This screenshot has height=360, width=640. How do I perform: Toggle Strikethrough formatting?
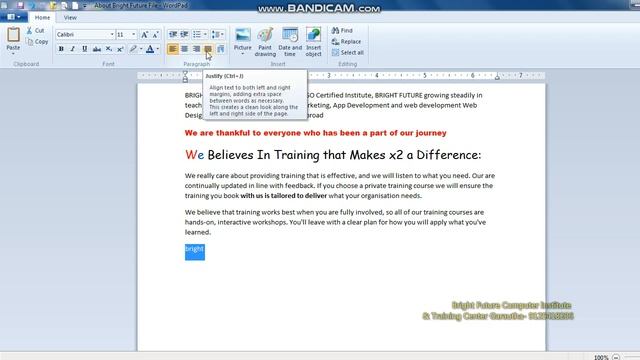pyautogui.click(x=97, y=49)
